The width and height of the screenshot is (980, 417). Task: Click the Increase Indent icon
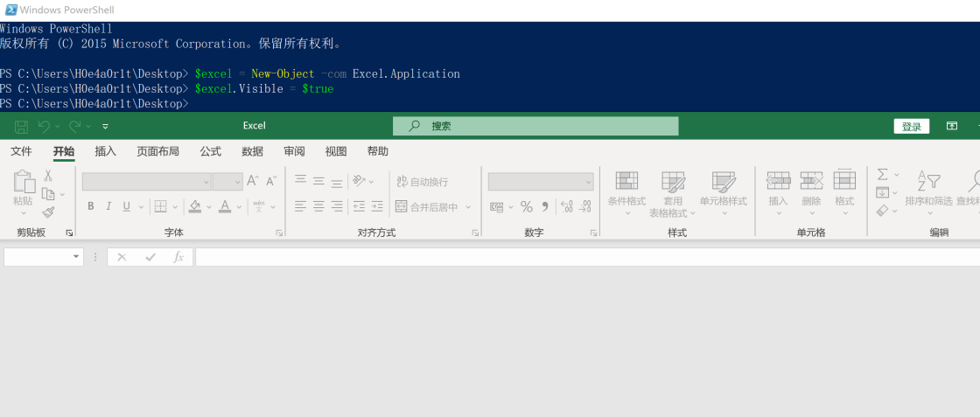[377, 206]
